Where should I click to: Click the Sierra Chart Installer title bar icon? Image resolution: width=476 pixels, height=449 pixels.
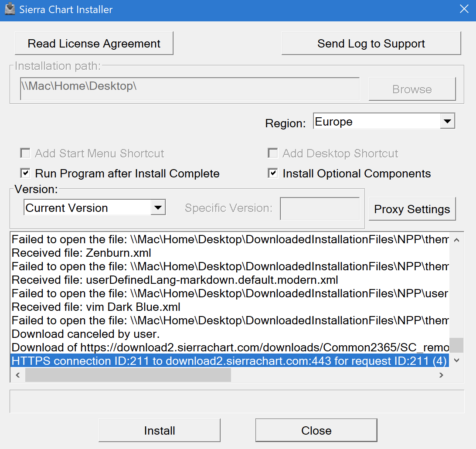[10, 9]
